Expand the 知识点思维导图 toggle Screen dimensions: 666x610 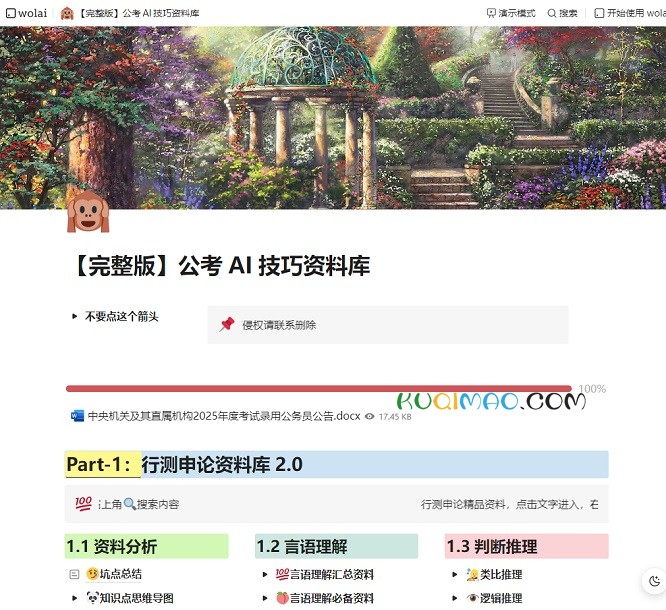point(74,599)
